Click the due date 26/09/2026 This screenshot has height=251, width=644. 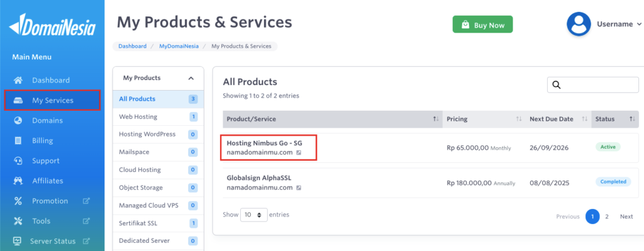pos(549,148)
